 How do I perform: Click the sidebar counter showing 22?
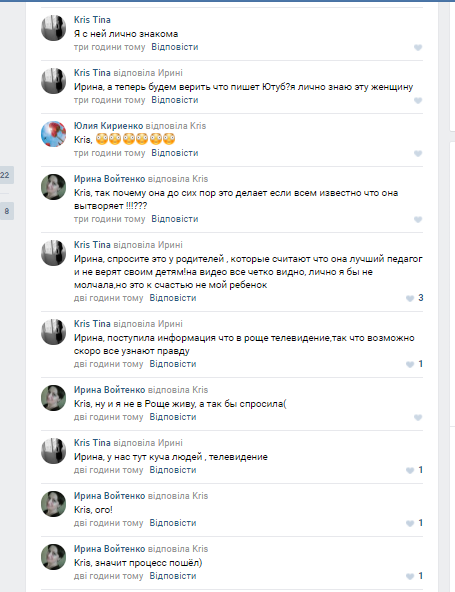pyautogui.click(x=6, y=175)
